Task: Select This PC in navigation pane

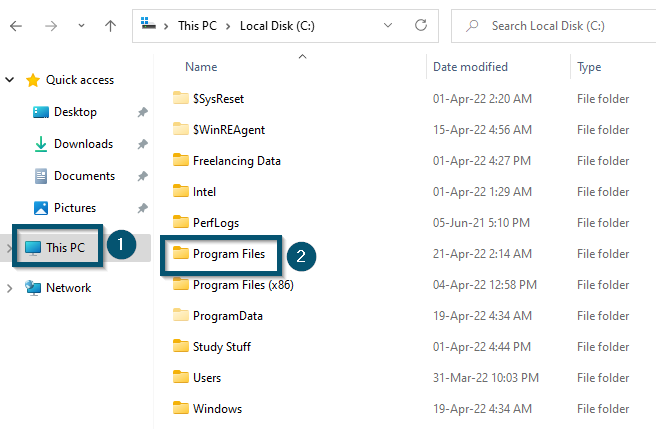Action: coord(65,247)
